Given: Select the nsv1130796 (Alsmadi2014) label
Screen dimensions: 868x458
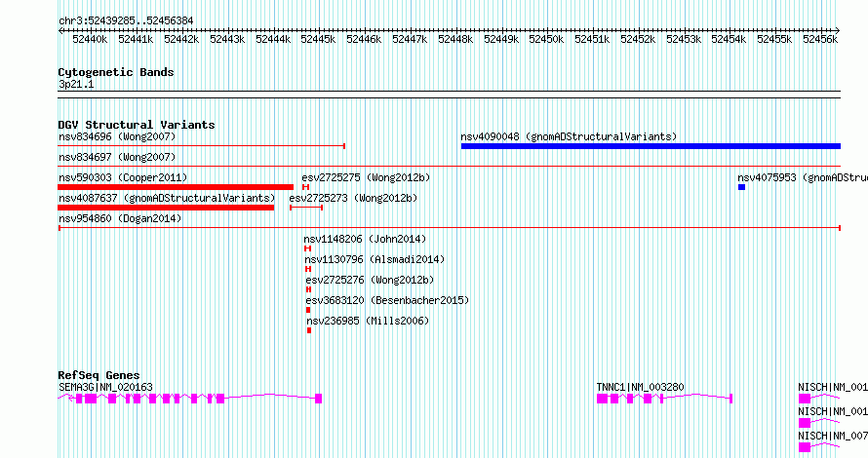Looking at the screenshot, I should [375, 259].
